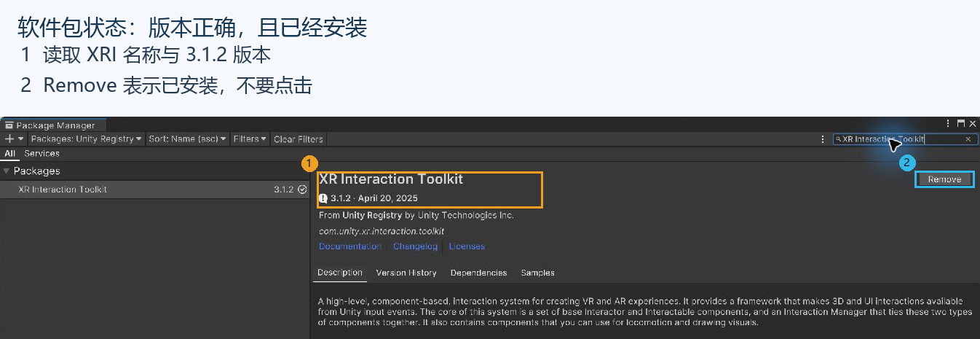This screenshot has height=339, width=980.
Task: Click the com.unity.xr.interaction.toolkit package ID
Action: pyautogui.click(x=382, y=231)
